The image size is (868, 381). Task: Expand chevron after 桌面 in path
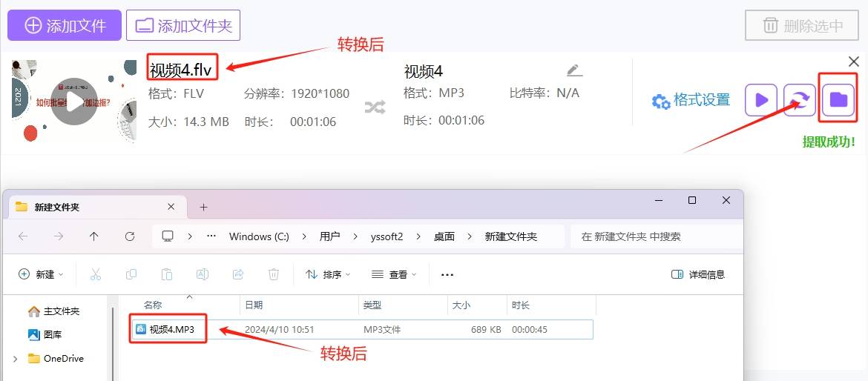coord(470,236)
